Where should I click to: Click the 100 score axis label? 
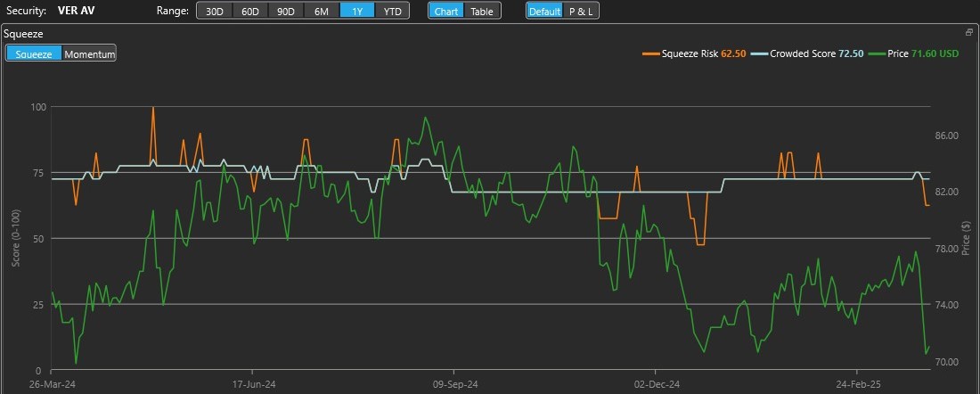pos(38,107)
